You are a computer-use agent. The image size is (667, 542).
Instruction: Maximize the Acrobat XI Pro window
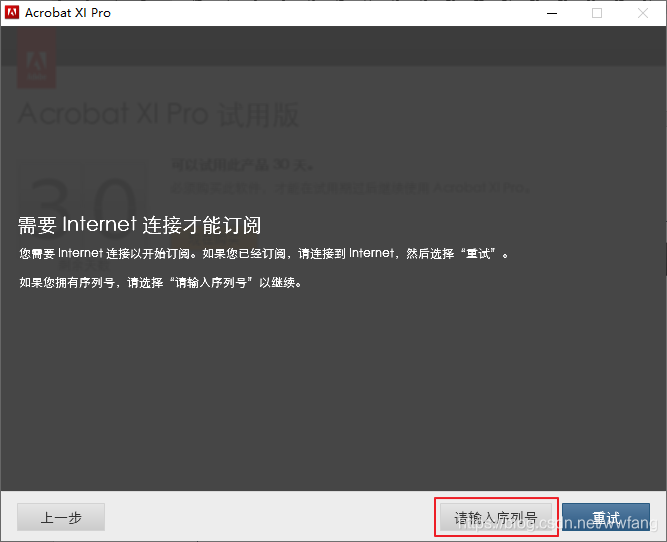597,13
